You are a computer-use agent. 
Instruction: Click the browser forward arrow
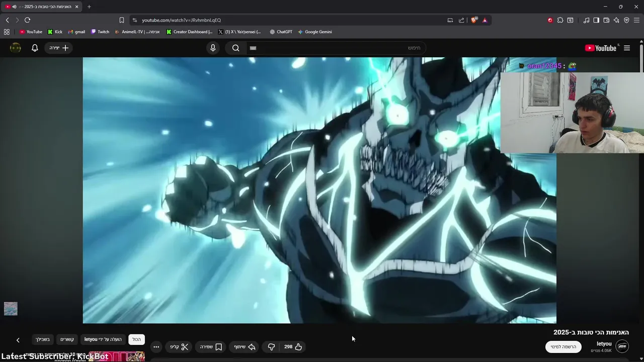pyautogui.click(x=17, y=20)
